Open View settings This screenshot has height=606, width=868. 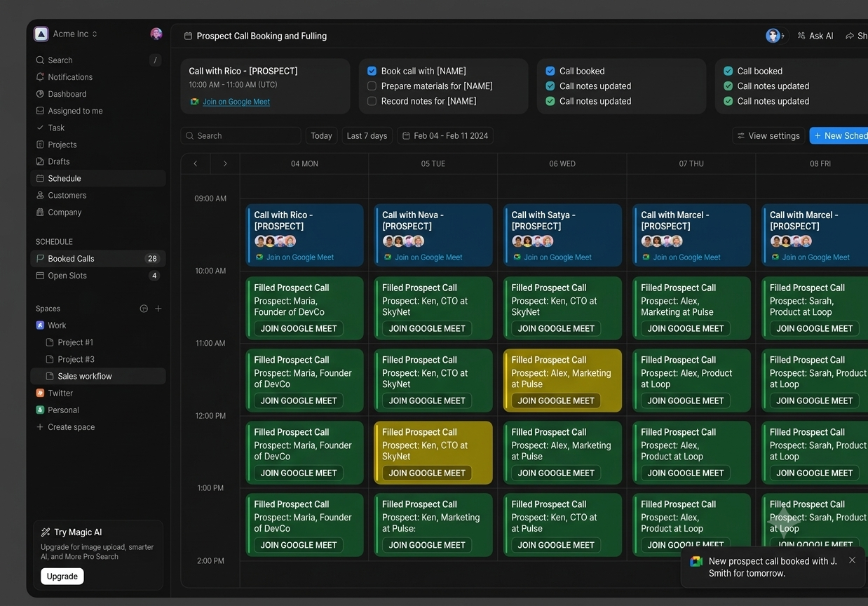pyautogui.click(x=768, y=136)
